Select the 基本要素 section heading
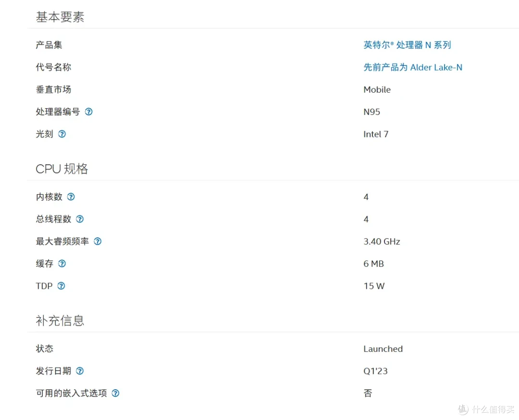519x420 pixels. tap(60, 17)
